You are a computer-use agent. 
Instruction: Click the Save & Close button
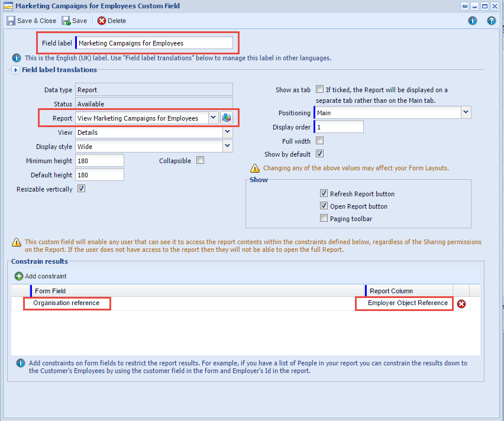[31, 21]
